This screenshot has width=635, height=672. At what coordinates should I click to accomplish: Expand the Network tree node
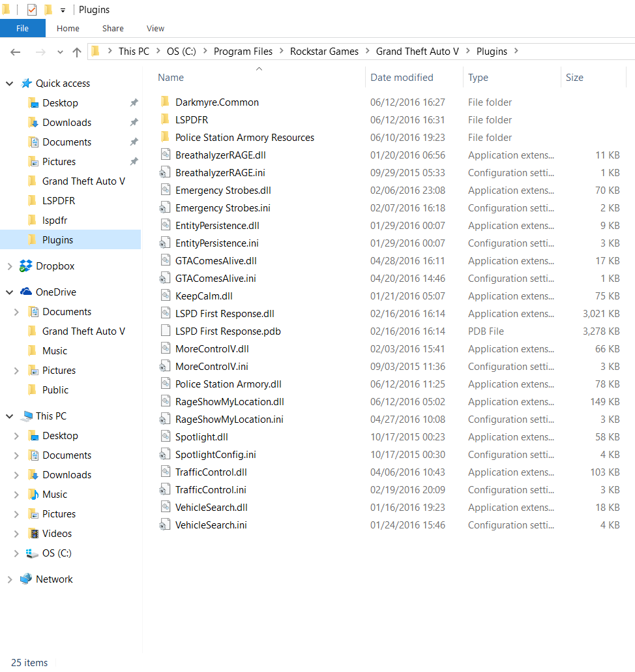[x=10, y=579]
